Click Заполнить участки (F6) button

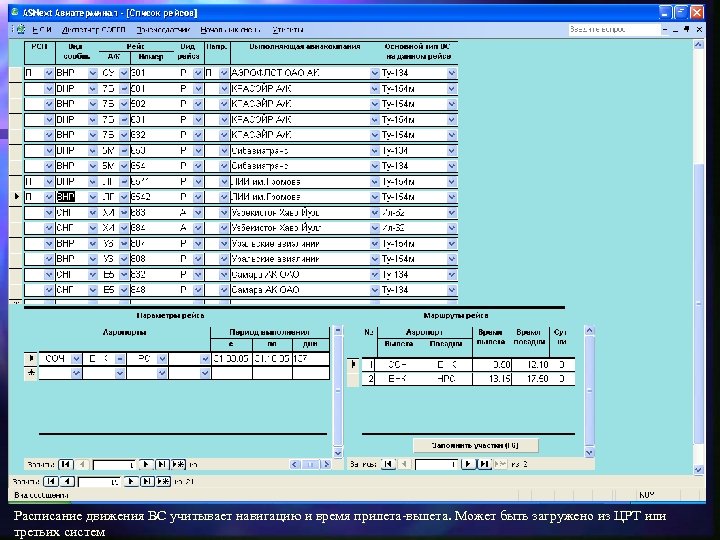point(475,445)
